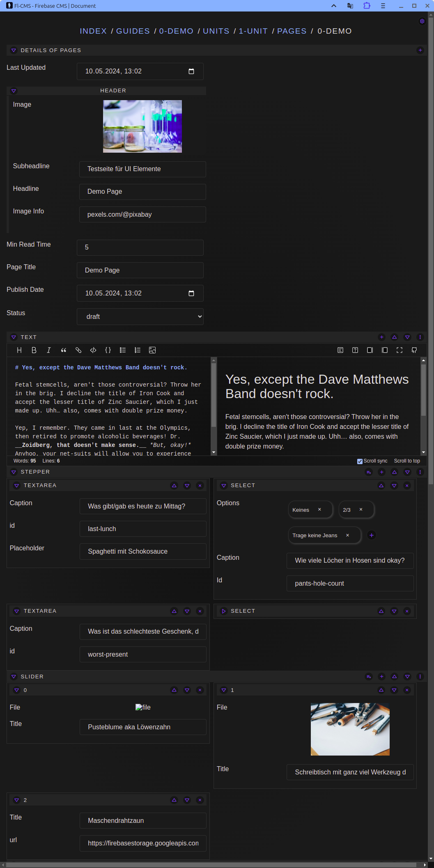
Task: Open 1-UNIT breadcrumb link
Action: [x=253, y=31]
